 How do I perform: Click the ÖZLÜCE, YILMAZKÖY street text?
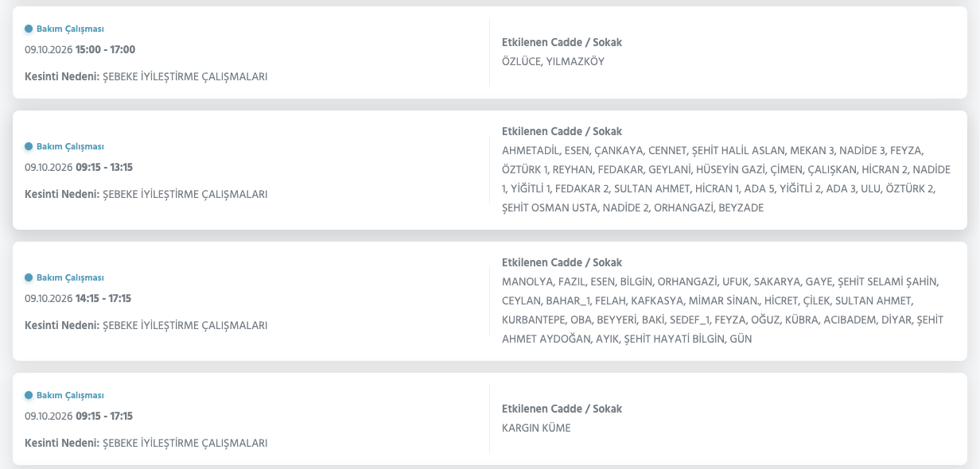pos(553,61)
